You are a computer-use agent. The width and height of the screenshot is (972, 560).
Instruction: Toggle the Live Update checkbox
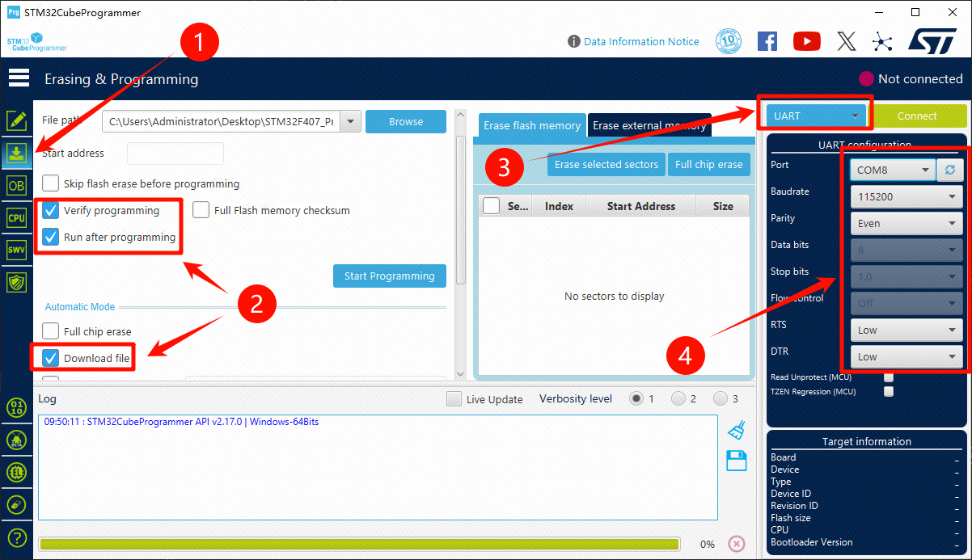[454, 399]
